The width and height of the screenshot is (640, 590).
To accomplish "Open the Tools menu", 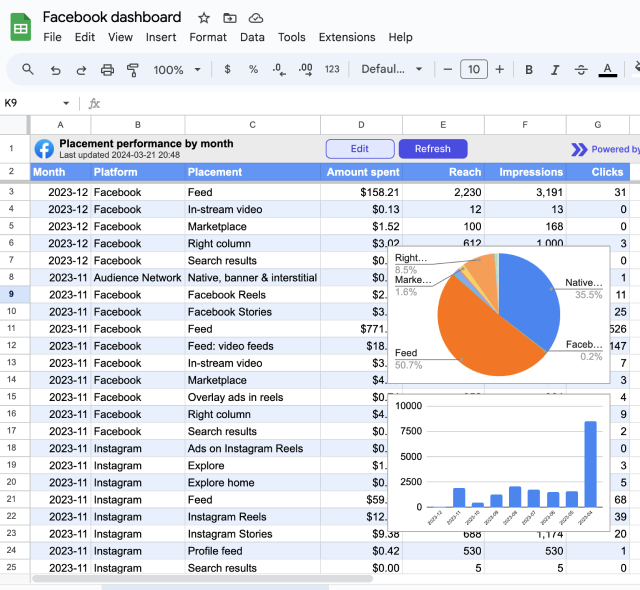I will (291, 37).
